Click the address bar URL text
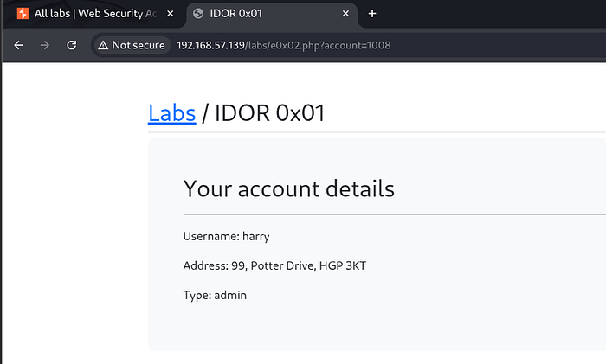 click(283, 45)
